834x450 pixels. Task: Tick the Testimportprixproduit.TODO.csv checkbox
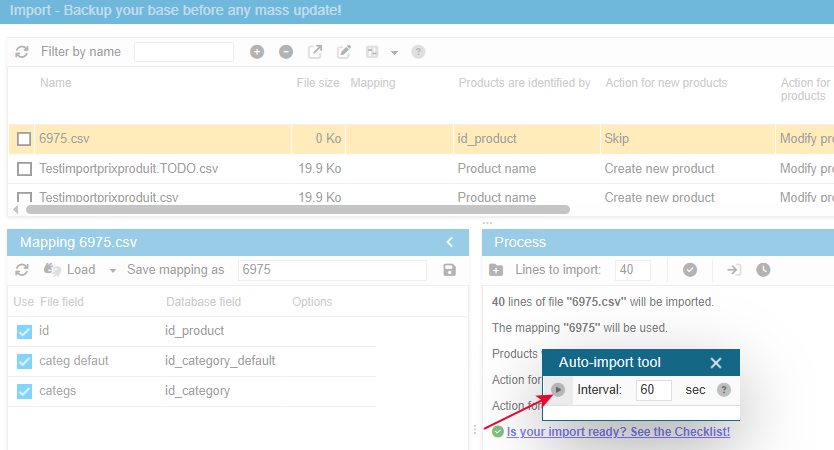coord(24,169)
